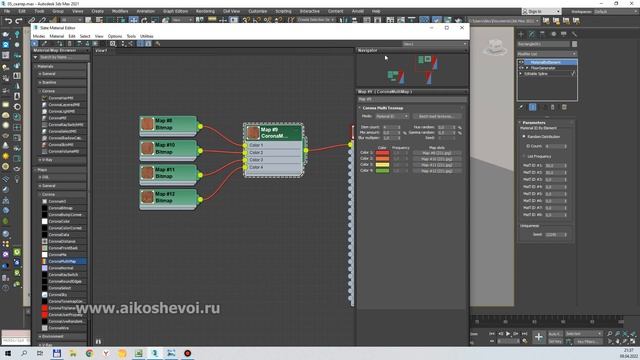
Task: Select the Move tool in main toolbar
Action: (133, 20)
